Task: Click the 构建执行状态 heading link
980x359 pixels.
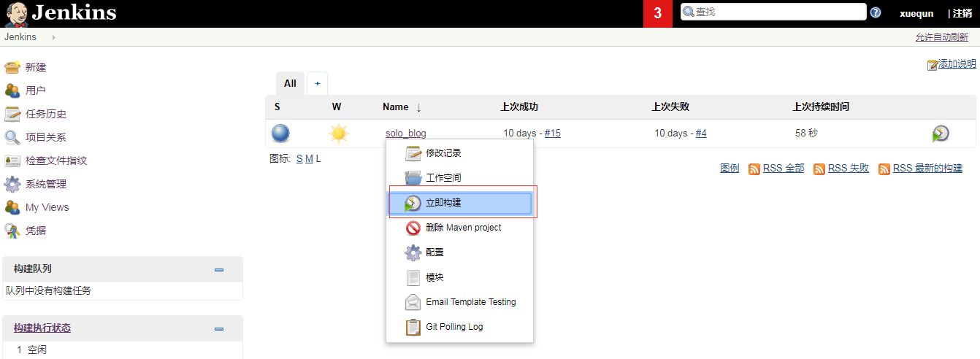Action: [x=42, y=328]
